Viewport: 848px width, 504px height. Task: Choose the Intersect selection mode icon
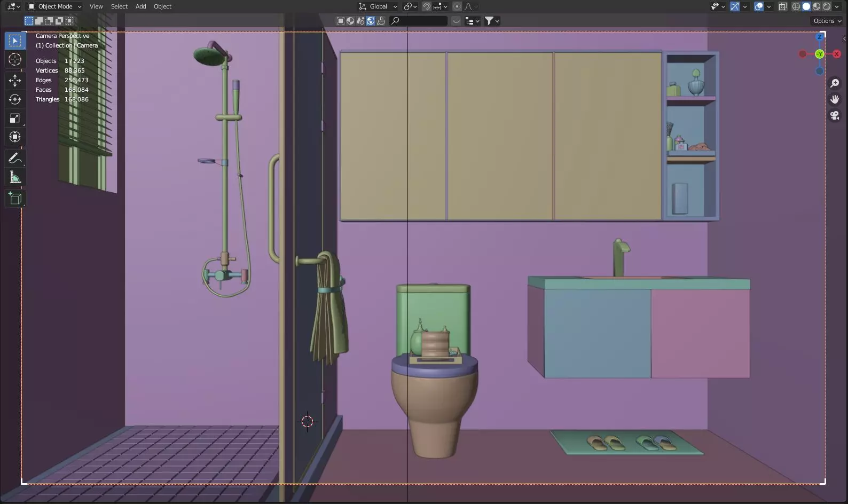[69, 21]
